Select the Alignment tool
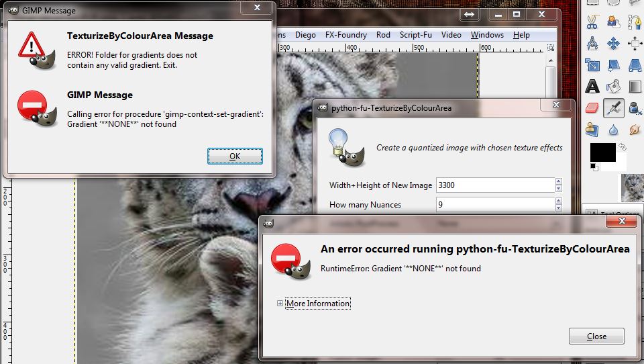The image size is (644, 364). point(635,43)
